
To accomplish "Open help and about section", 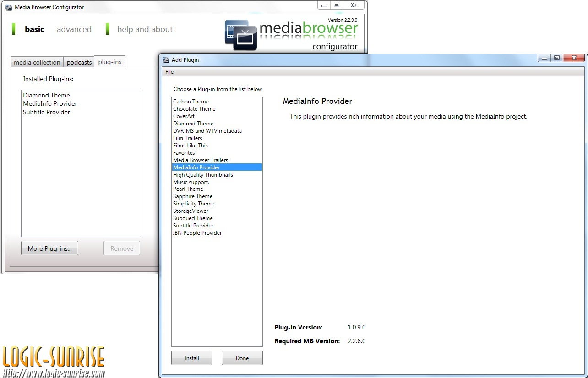I will pos(145,29).
